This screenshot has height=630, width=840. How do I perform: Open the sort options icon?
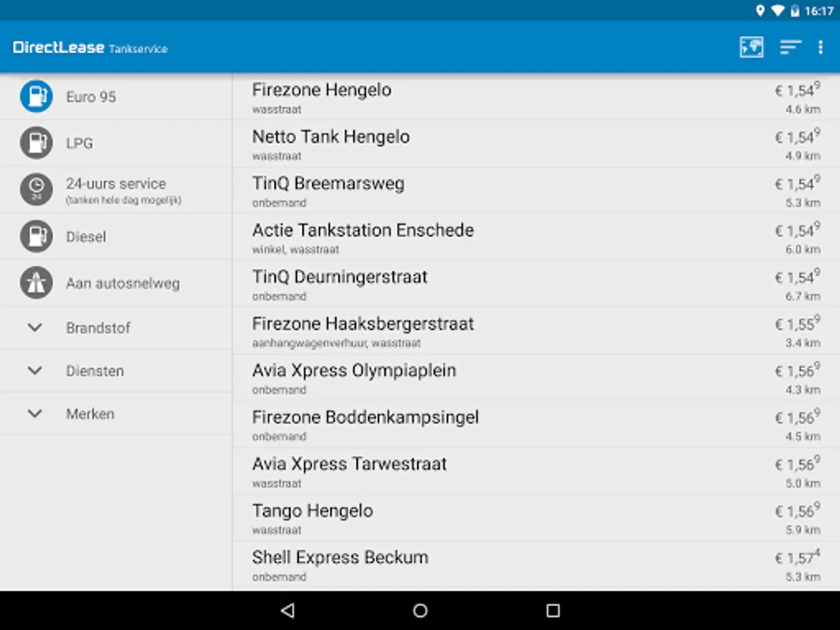[790, 47]
